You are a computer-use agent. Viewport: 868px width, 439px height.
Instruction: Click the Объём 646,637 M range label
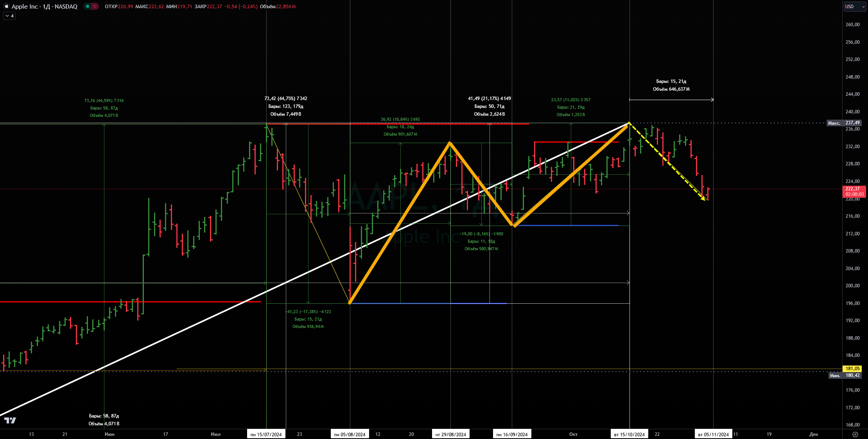(x=671, y=89)
